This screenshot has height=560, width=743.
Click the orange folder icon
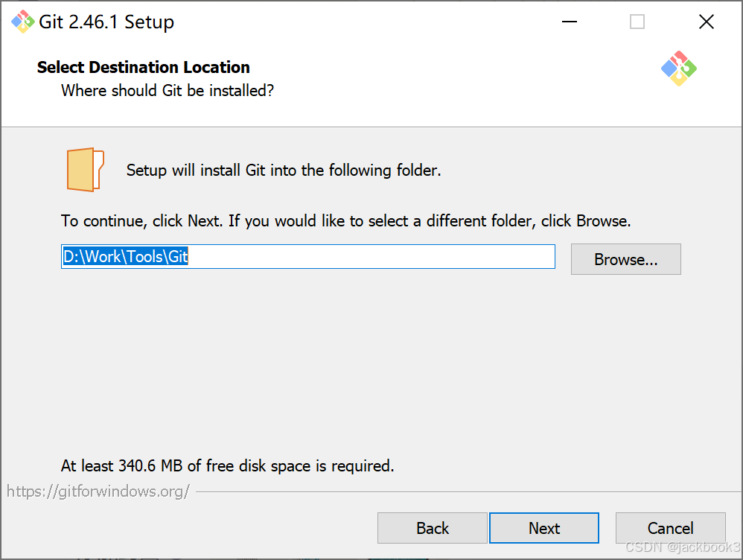(86, 170)
